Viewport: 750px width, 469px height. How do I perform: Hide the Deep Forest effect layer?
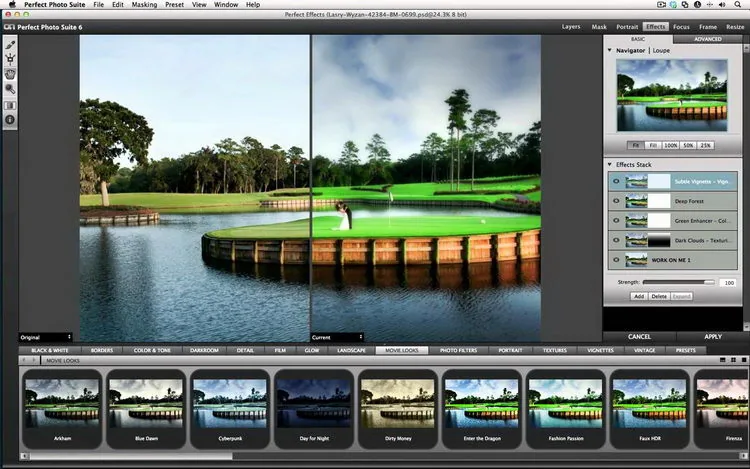pos(616,201)
